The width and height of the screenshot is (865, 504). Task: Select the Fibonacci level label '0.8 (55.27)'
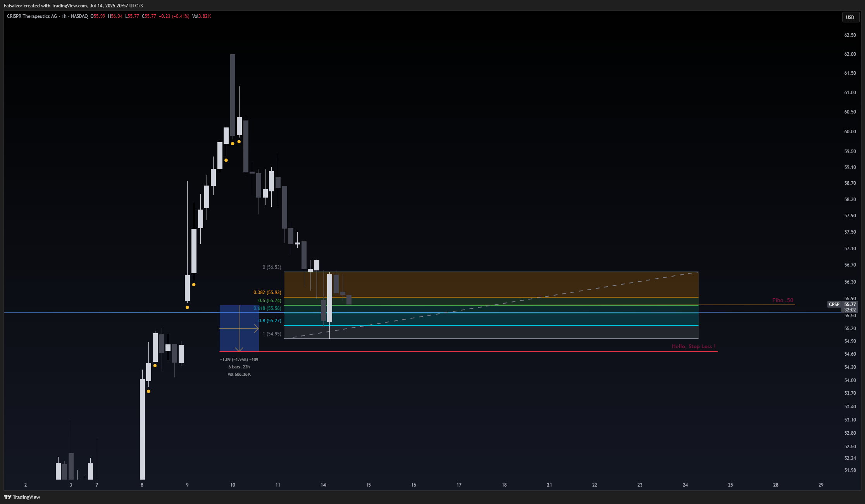270,321
